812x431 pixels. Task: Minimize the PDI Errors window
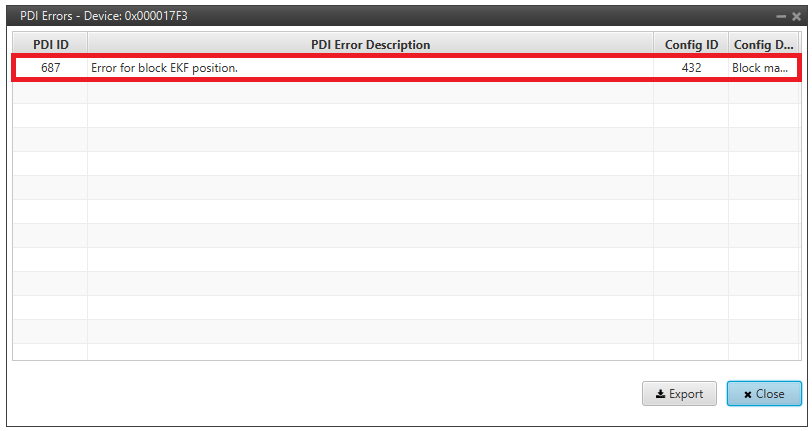tap(782, 17)
